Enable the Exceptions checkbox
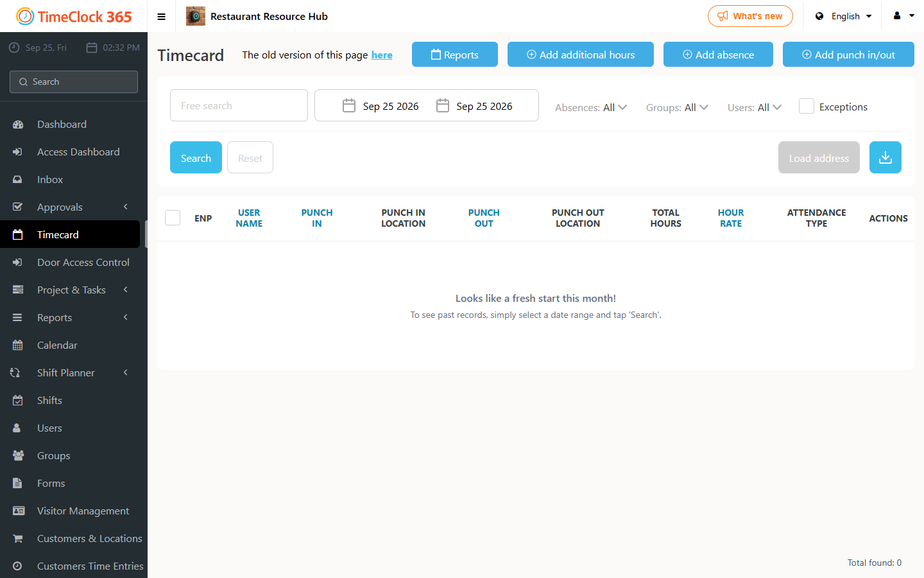 coord(807,107)
